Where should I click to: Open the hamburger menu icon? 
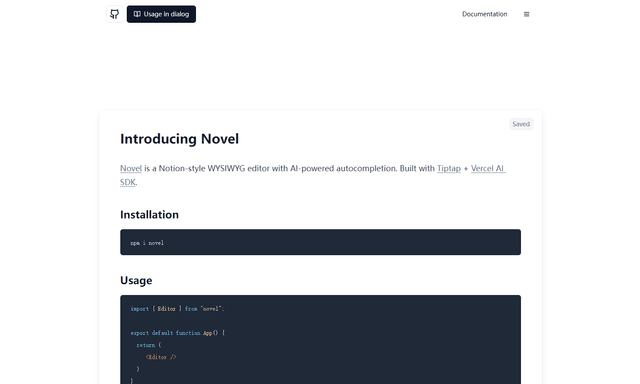pyautogui.click(x=527, y=14)
